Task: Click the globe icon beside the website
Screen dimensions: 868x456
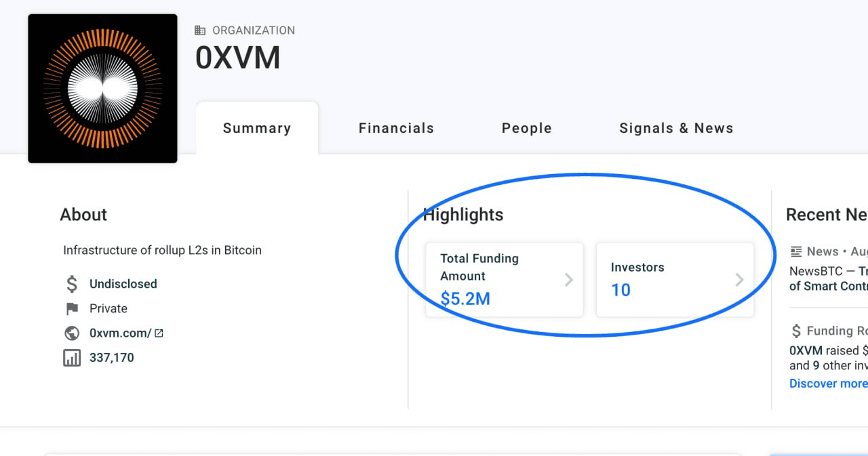Action: point(72,333)
